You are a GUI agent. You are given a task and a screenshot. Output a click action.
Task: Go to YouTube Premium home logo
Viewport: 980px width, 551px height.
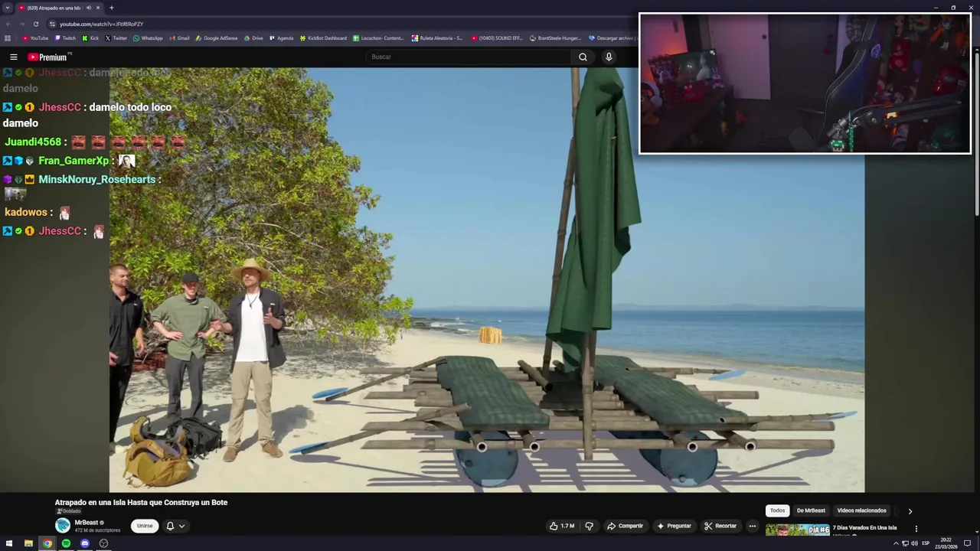tap(49, 57)
